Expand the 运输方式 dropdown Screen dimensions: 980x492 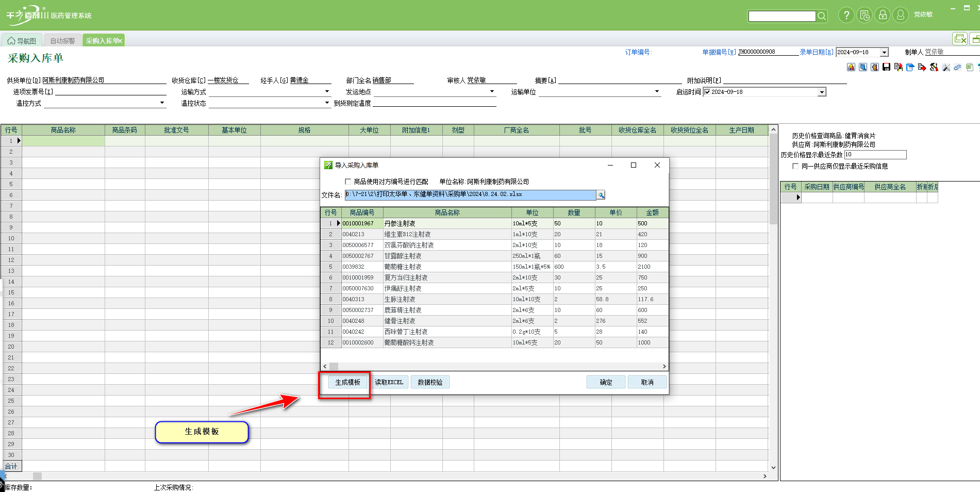pos(327,92)
